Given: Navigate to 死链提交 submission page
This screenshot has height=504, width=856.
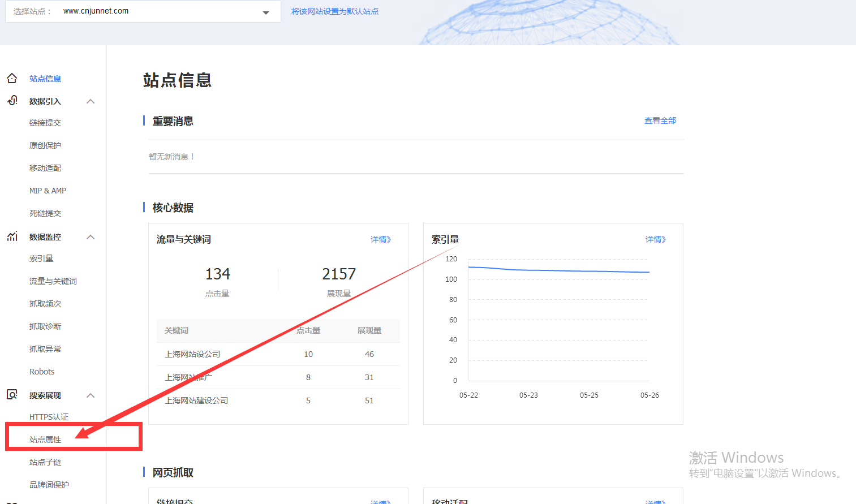Looking at the screenshot, I should [x=44, y=213].
